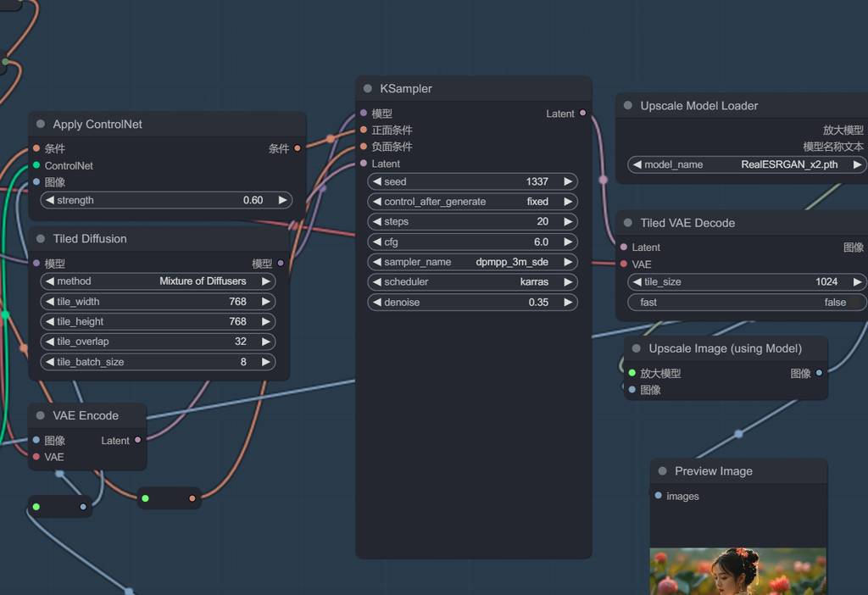Open control_after_generate option set to fixed
This screenshot has height=595, width=868.
pyautogui.click(x=472, y=202)
